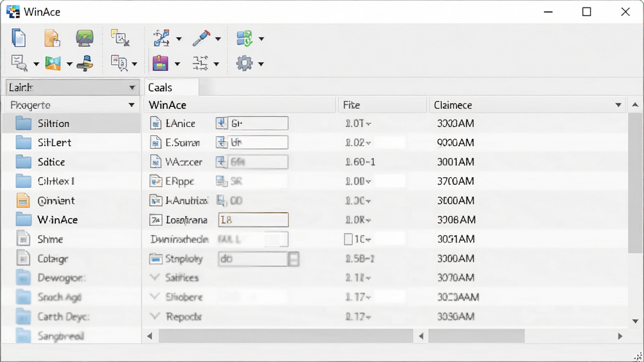The width and height of the screenshot is (644, 362).
Task: Click the download icon in WAcrcer field
Action: tap(222, 162)
